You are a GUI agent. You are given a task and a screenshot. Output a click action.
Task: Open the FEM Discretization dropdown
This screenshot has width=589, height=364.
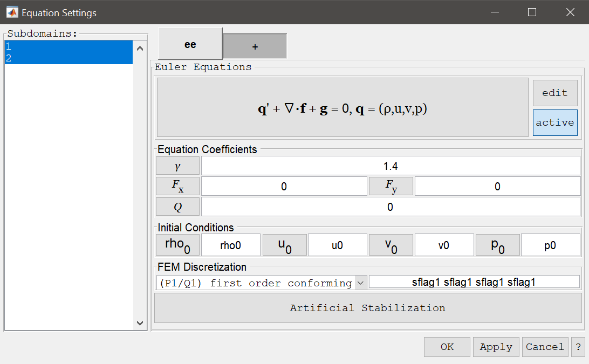(262, 283)
